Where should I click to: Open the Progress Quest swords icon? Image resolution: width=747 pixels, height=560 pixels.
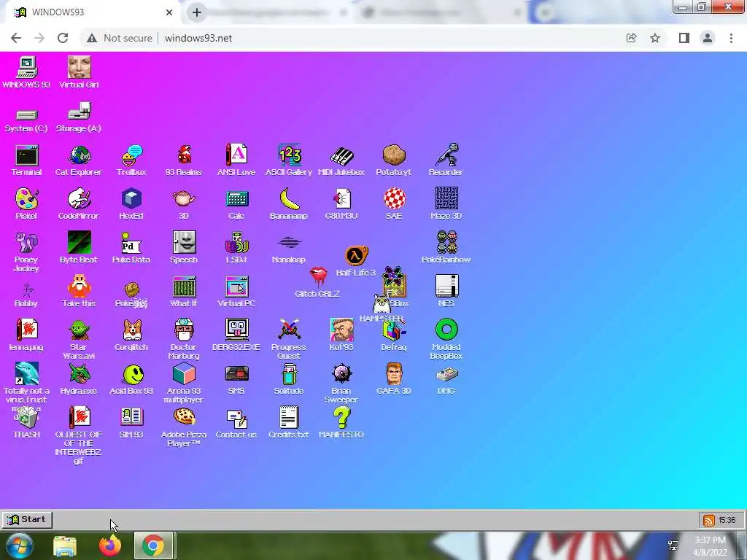pos(289,330)
